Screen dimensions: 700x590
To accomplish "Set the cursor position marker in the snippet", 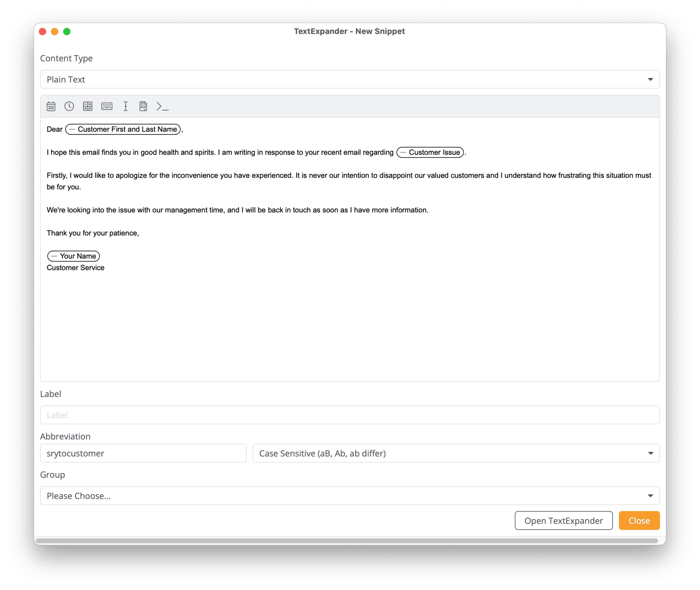I will click(126, 106).
